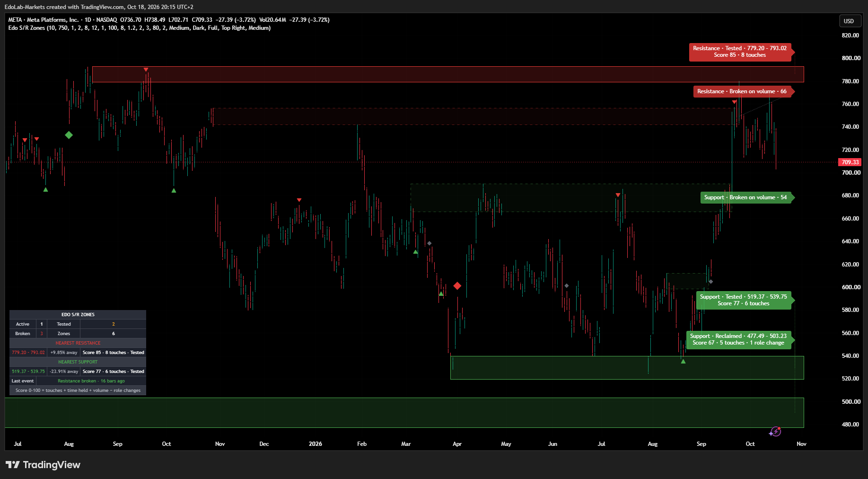
Task: Click the 'Support · Tested · 519.37 - 539.75' label
Action: pos(744,300)
